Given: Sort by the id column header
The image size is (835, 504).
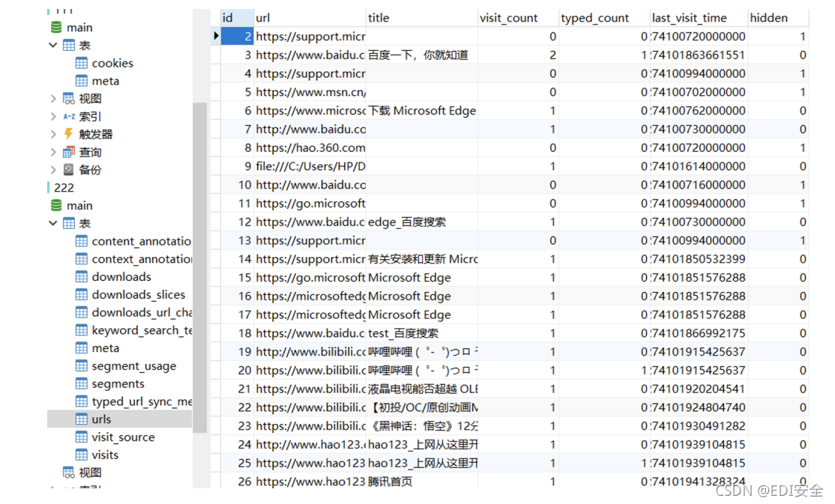Looking at the screenshot, I should click(x=237, y=17).
